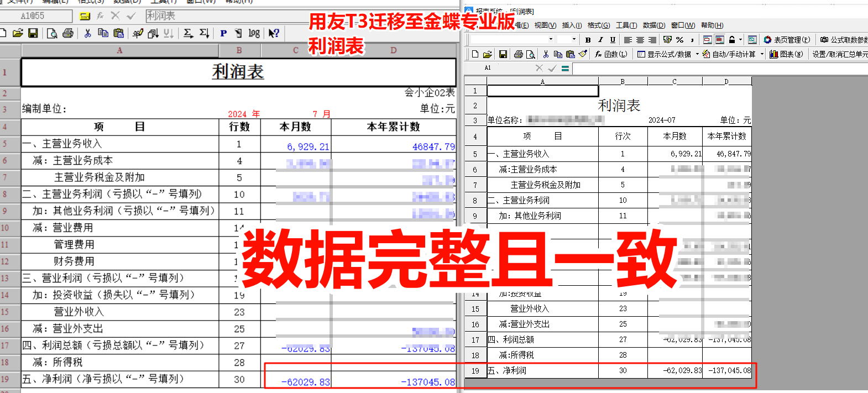This screenshot has width=868, height=393.
Task: Open the 帮助(H) menu in Kingdee
Action: point(712,25)
